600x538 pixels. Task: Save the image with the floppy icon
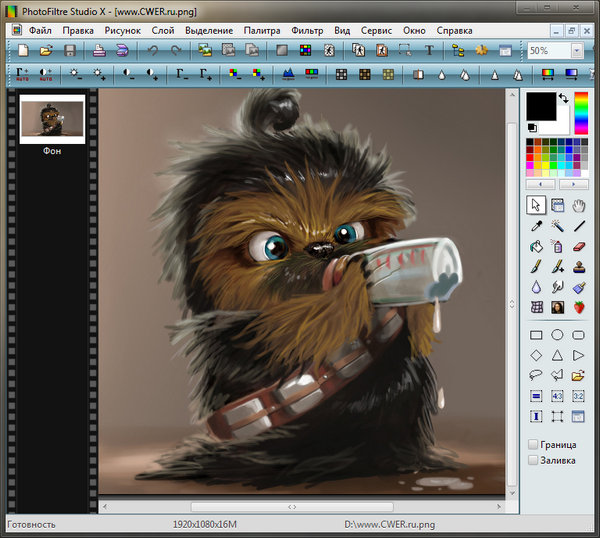70,51
